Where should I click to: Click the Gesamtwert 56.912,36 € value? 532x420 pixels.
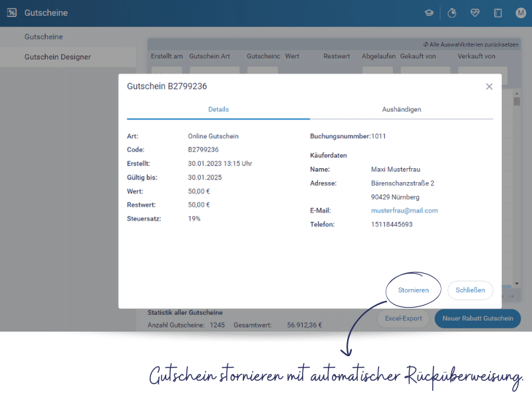pos(305,325)
